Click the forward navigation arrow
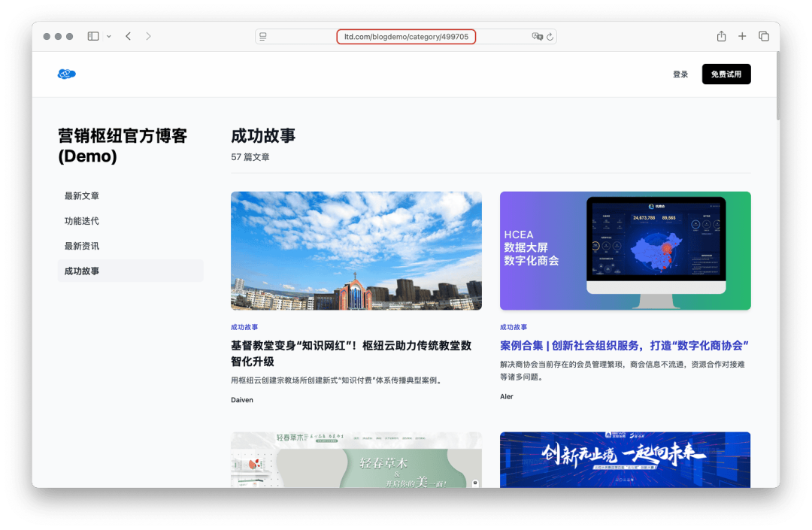812x530 pixels. point(148,36)
